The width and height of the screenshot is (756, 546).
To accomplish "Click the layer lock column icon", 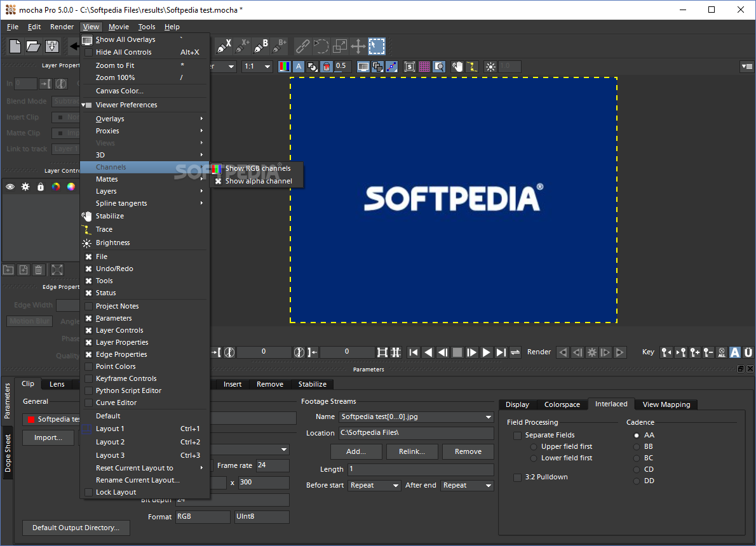I will 41,187.
